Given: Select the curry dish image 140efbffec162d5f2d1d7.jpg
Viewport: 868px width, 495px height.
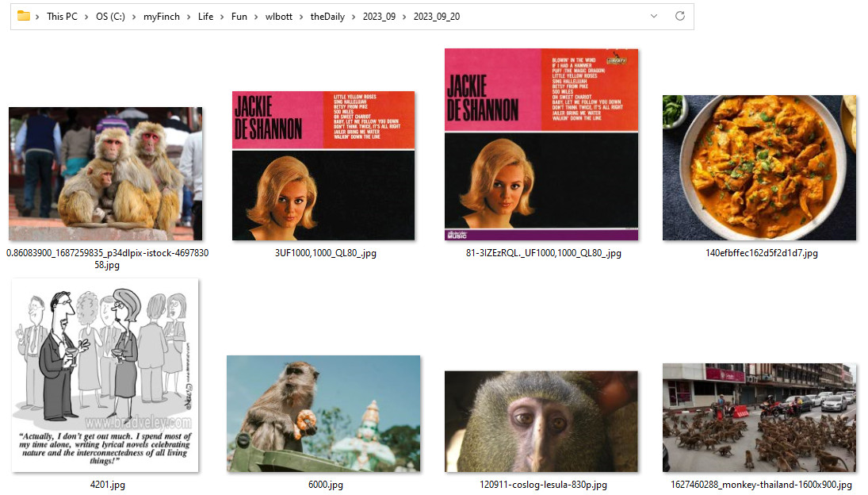Looking at the screenshot, I should [x=759, y=167].
